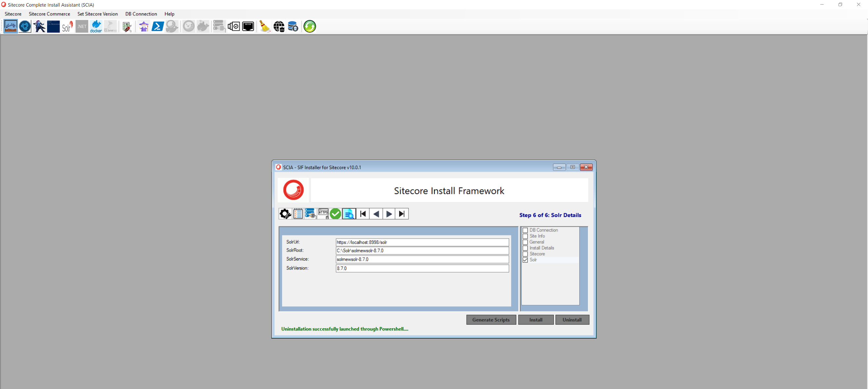Open the Help menu

(169, 14)
